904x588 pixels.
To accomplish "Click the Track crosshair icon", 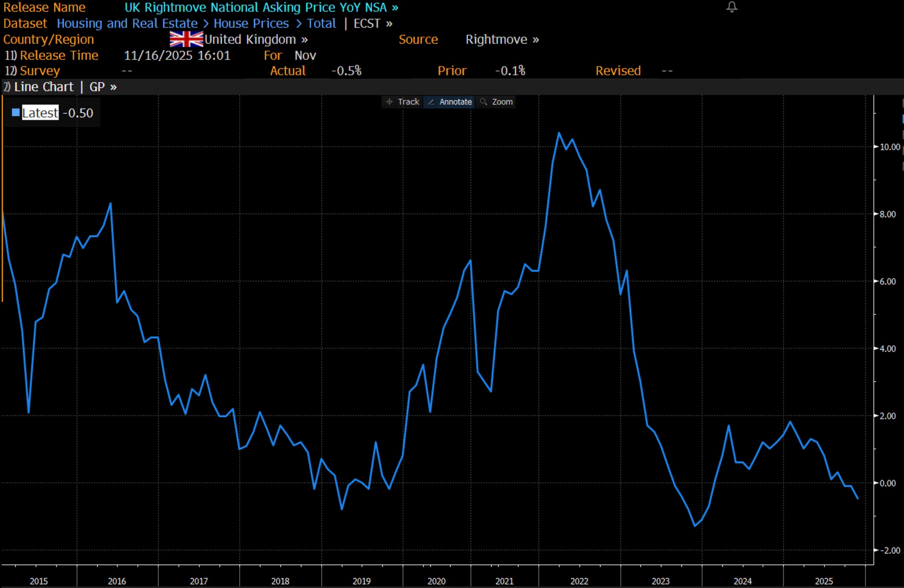I will [x=389, y=102].
